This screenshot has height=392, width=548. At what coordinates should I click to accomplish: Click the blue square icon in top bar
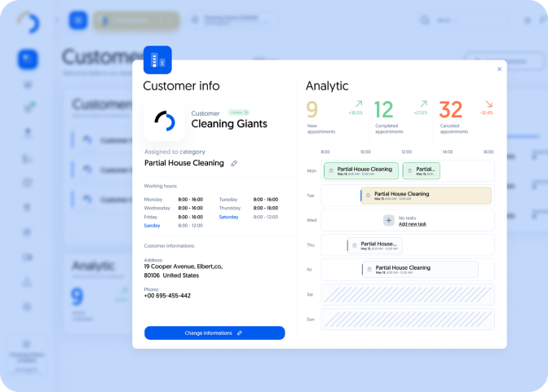pos(77,20)
